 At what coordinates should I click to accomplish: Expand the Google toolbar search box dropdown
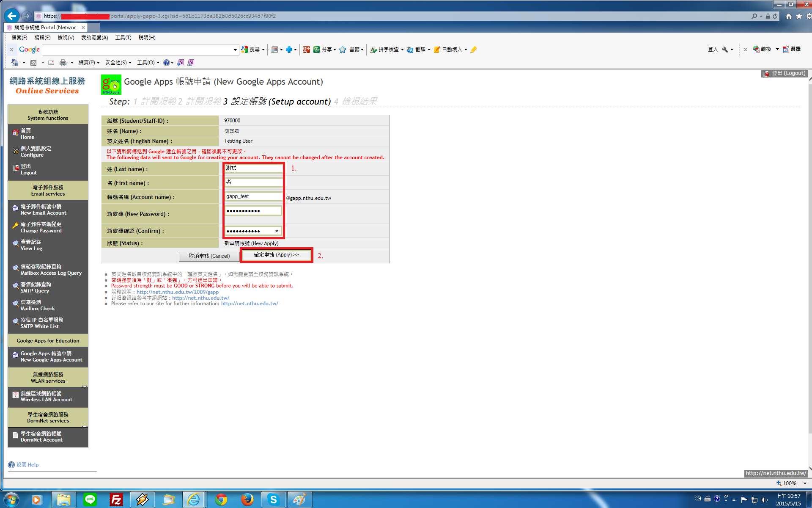point(235,50)
